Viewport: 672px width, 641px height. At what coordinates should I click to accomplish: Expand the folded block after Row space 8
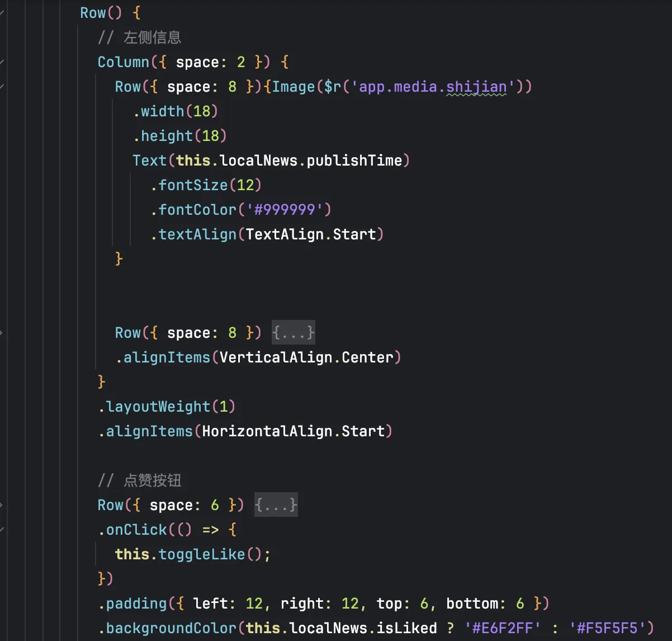294,333
